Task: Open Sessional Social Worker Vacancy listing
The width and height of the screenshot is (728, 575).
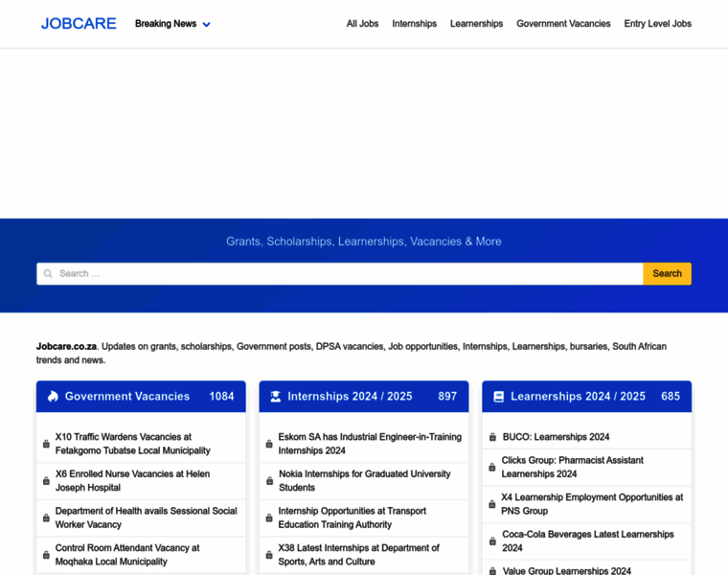Action: [147, 517]
